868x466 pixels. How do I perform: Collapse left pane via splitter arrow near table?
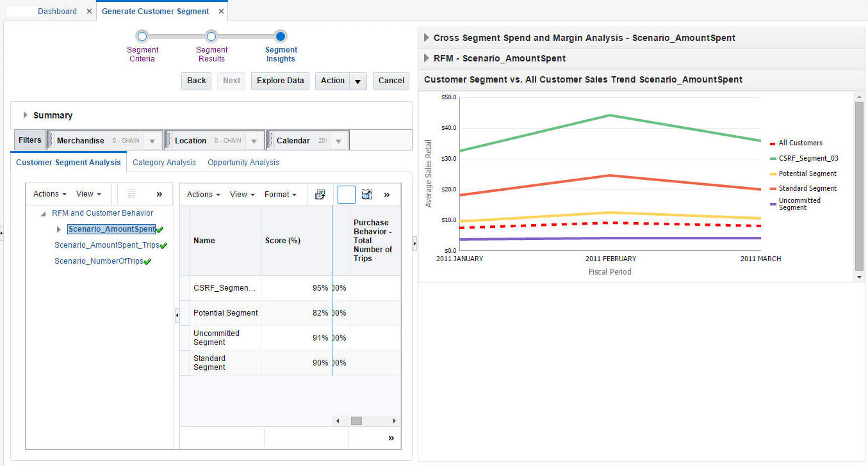tap(177, 314)
